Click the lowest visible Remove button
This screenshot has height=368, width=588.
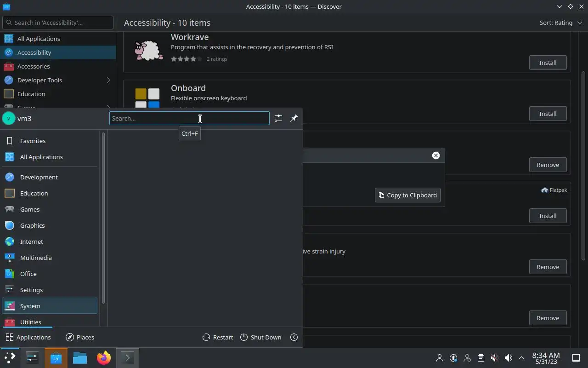point(548,318)
